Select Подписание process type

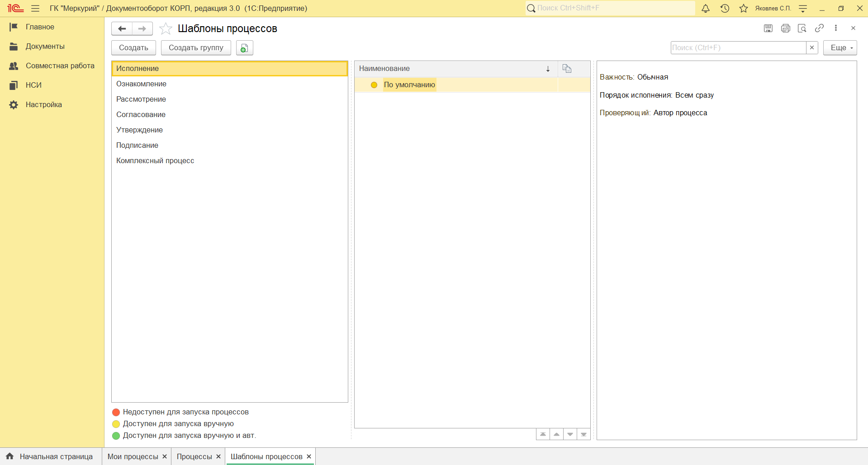pyautogui.click(x=230, y=145)
